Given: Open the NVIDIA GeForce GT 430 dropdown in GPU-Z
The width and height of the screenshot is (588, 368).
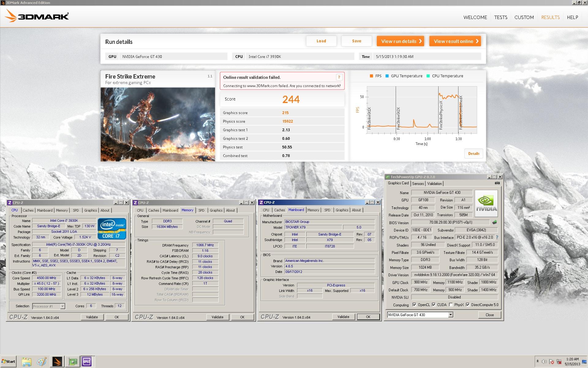Looking at the screenshot, I should pyautogui.click(x=450, y=315).
